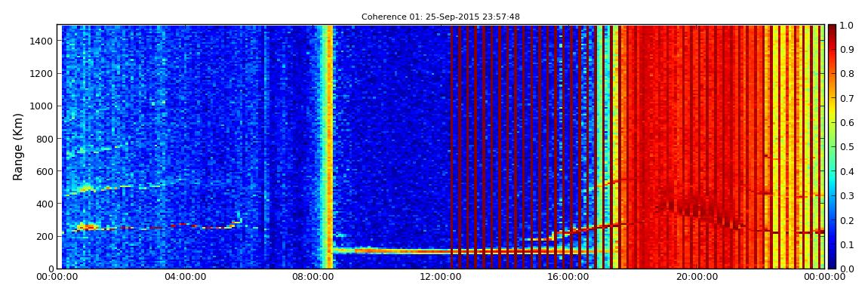868x307 pixels.
Task: Click the 0.4 colorbar label
Action: click(x=847, y=171)
